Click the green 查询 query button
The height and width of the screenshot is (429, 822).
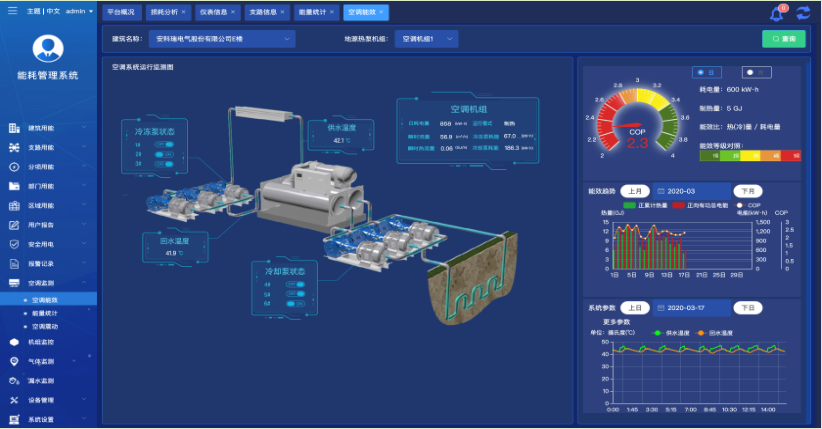click(x=783, y=39)
